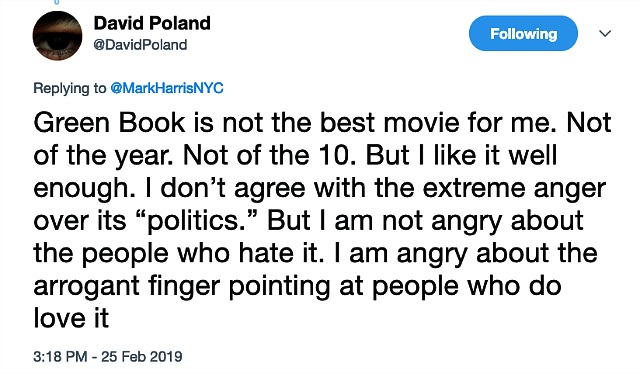
Task: Click 'people who do' in tweet
Action: [x=467, y=286]
